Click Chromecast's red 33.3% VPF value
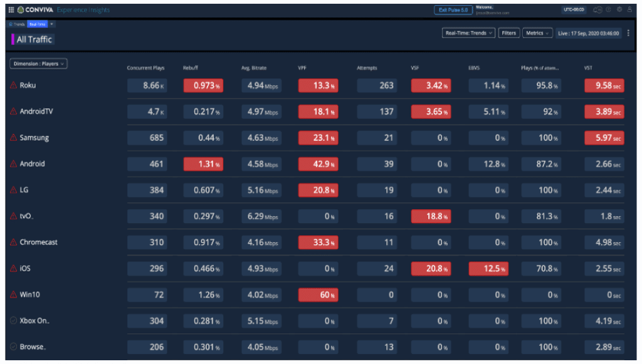This screenshot has height=364, width=642. coord(318,242)
